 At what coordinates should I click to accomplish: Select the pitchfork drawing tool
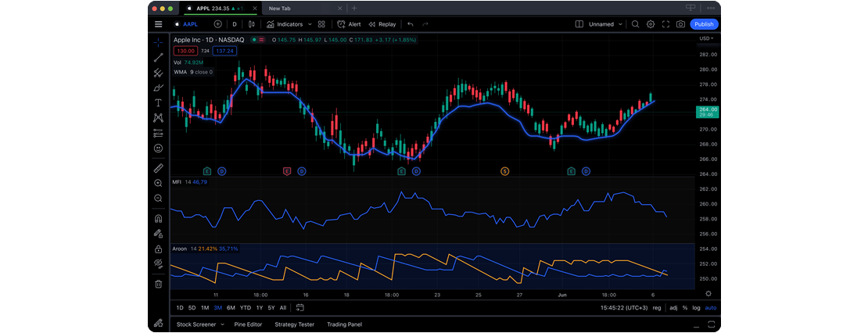[x=158, y=73]
